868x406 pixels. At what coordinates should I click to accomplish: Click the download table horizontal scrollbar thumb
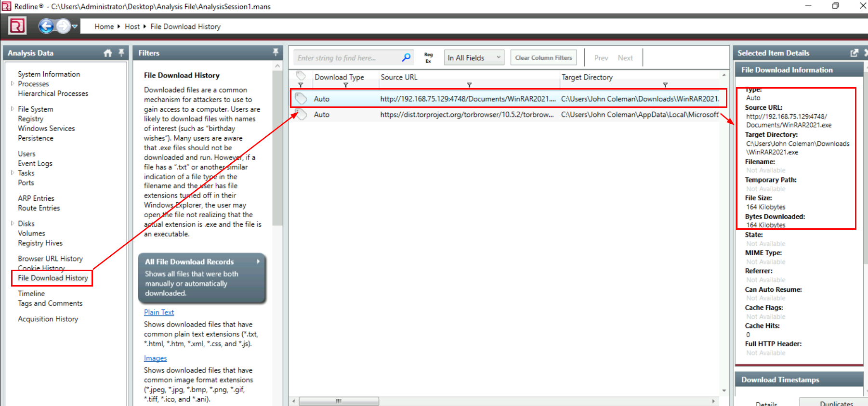[x=339, y=401]
